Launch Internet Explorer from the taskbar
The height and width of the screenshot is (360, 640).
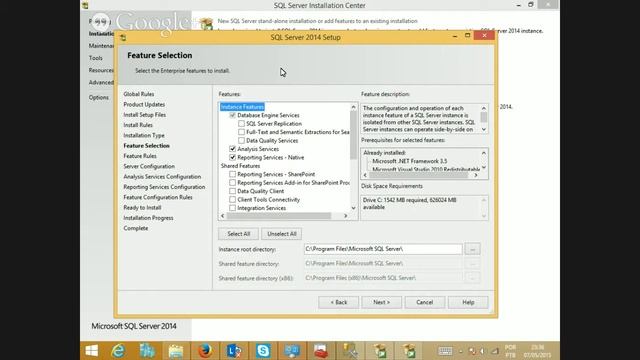pos(118,351)
